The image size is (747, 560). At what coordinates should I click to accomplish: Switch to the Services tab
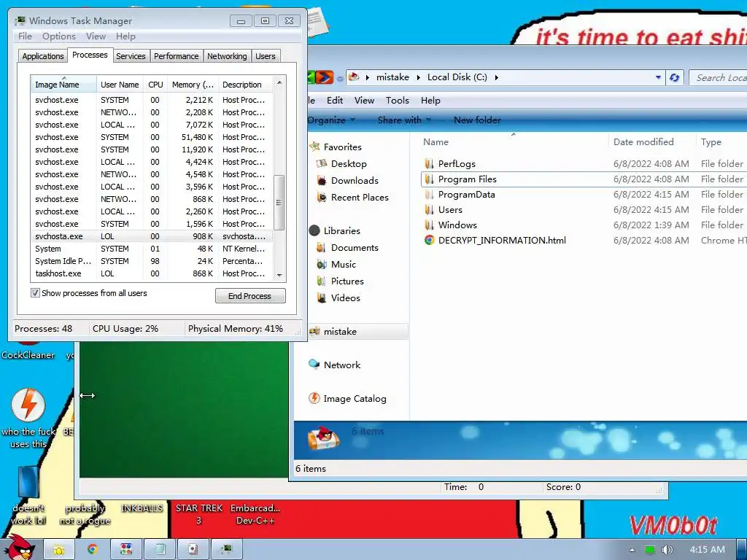tap(131, 56)
